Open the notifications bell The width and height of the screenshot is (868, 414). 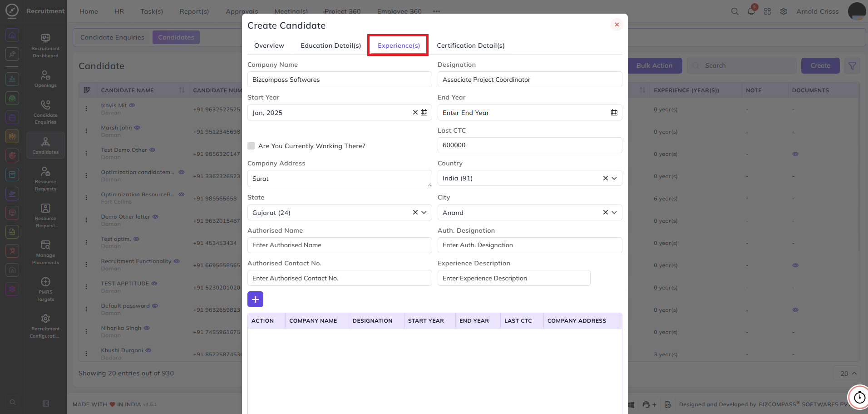pos(751,11)
